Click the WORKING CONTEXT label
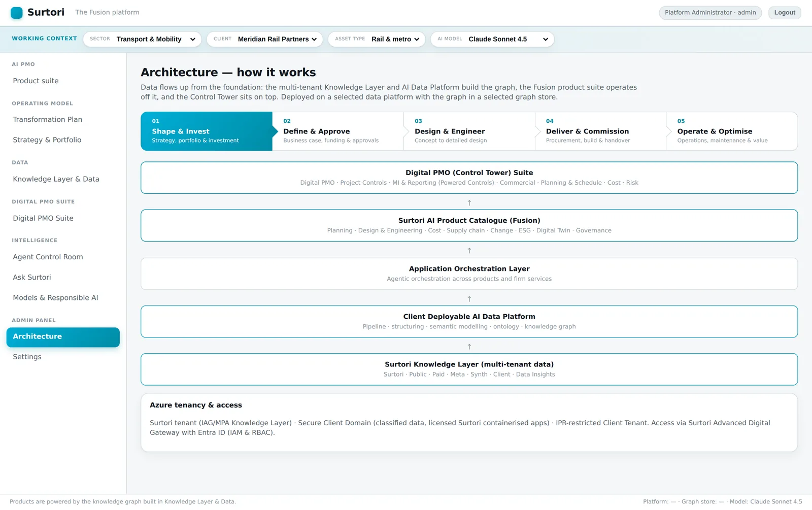Viewport: 812px width, 510px height. click(x=45, y=39)
